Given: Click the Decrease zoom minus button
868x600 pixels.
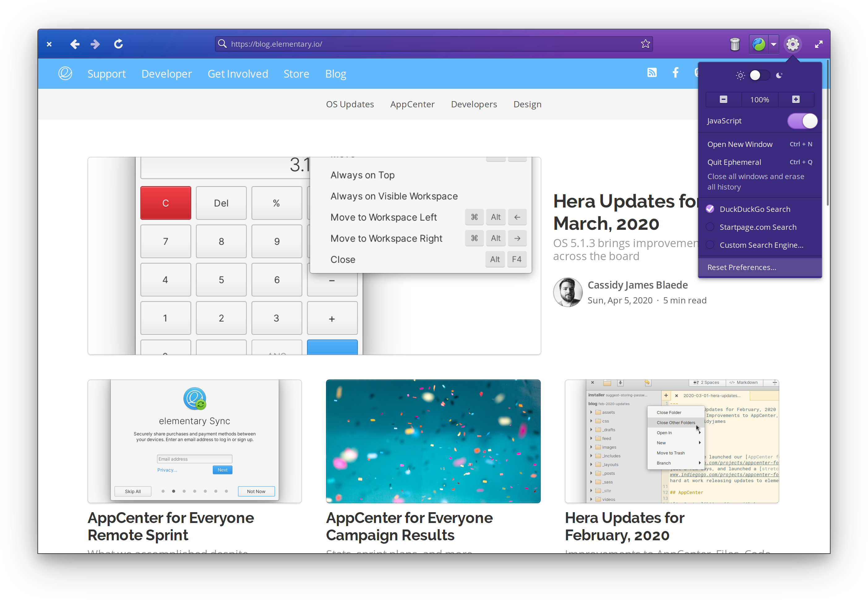Looking at the screenshot, I should pyautogui.click(x=724, y=99).
